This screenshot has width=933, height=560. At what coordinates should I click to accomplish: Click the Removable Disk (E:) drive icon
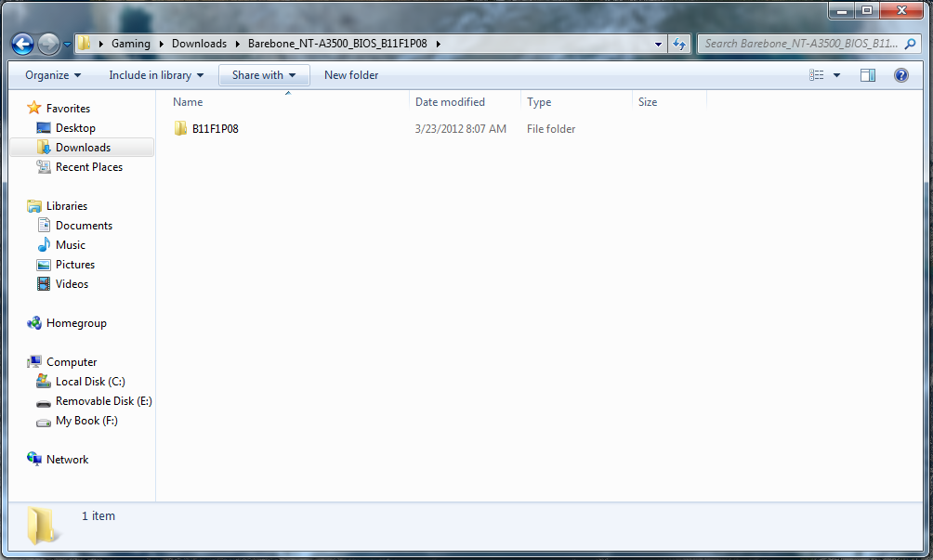pos(44,403)
